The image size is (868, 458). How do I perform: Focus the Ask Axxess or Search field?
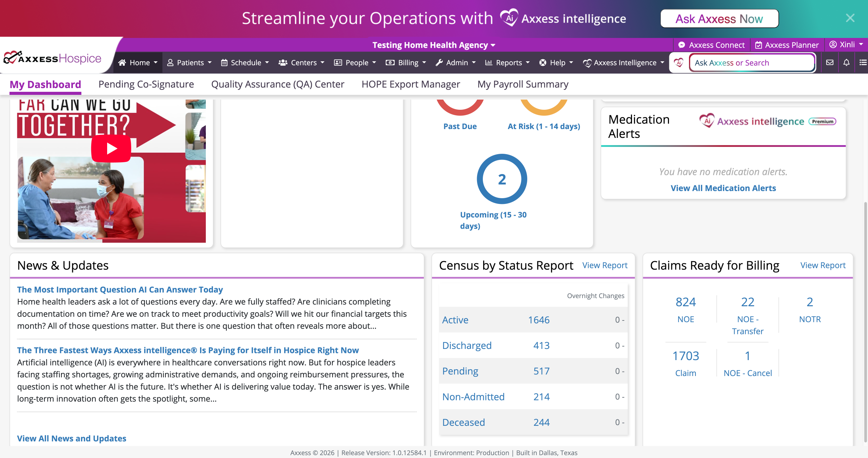[x=752, y=63]
